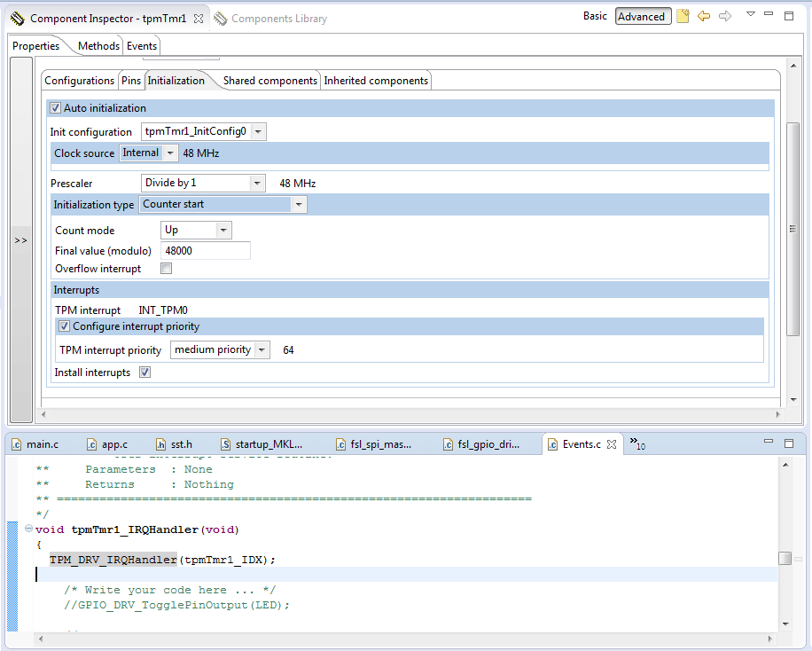812x651 pixels.
Task: Maximize the Component Inspector panel
Action: 789,16
